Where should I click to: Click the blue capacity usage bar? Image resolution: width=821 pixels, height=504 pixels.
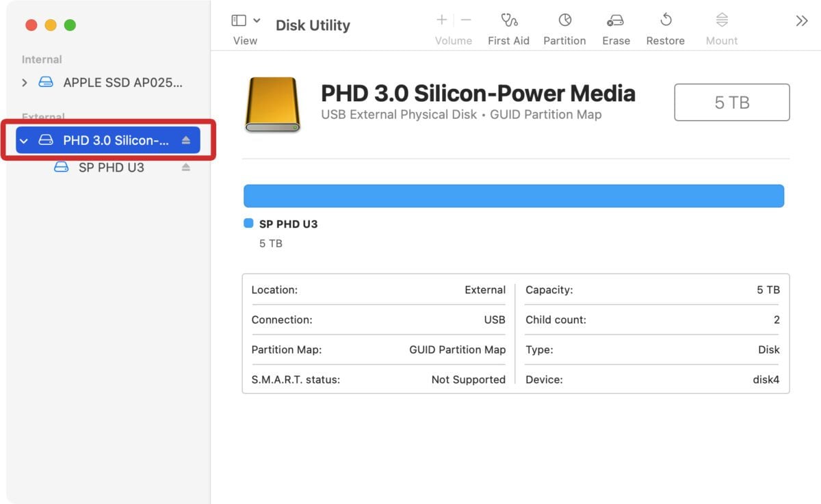point(513,196)
